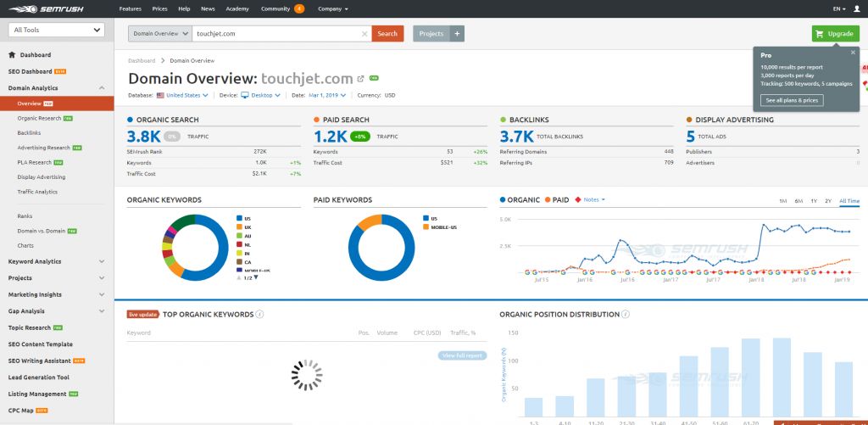
Task: Click the blue US segment color swatch in Organic Keywords legend
Action: pyautogui.click(x=238, y=218)
